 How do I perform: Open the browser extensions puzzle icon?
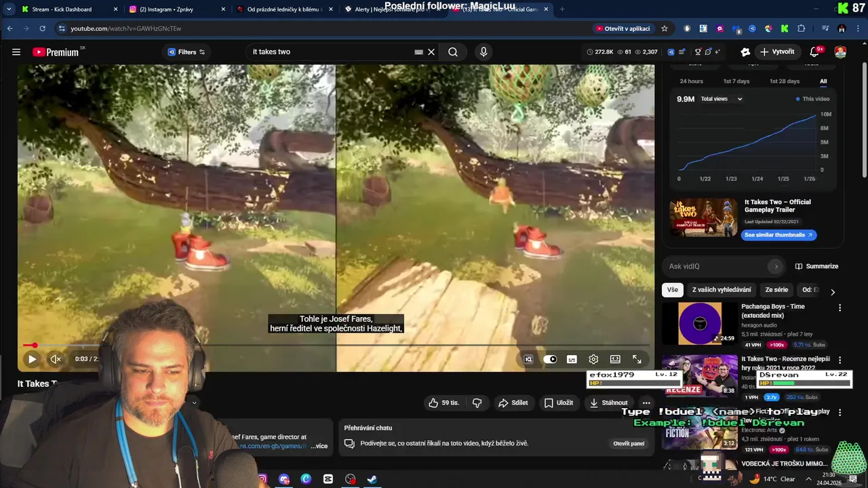pos(801,28)
